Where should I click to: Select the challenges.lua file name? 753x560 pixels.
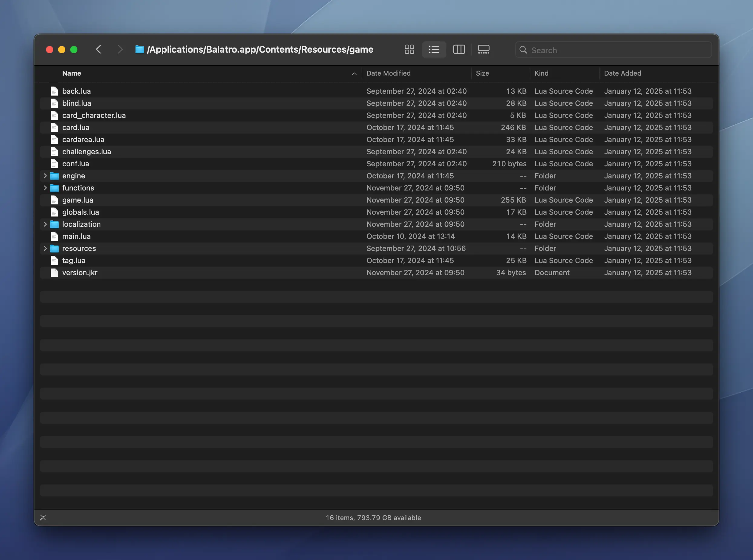[86, 151]
